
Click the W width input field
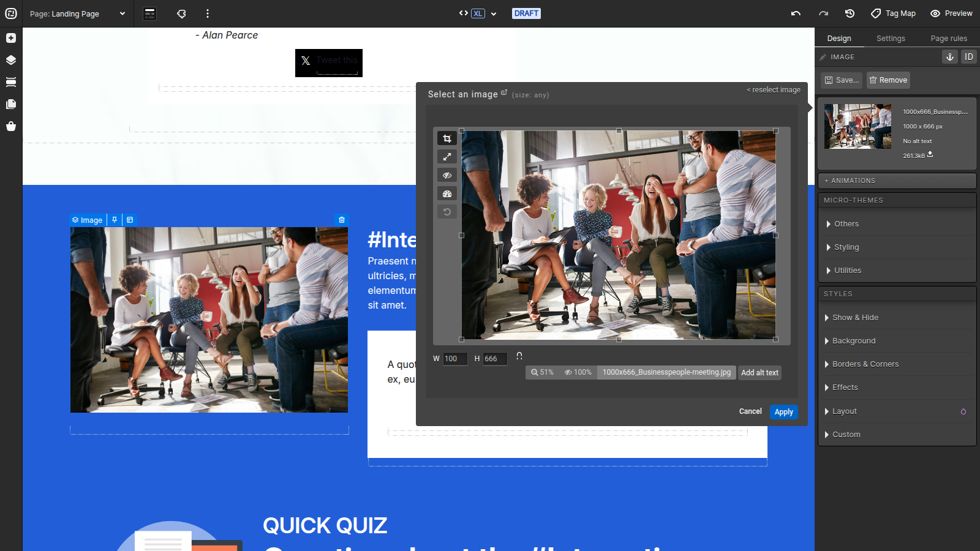point(454,359)
